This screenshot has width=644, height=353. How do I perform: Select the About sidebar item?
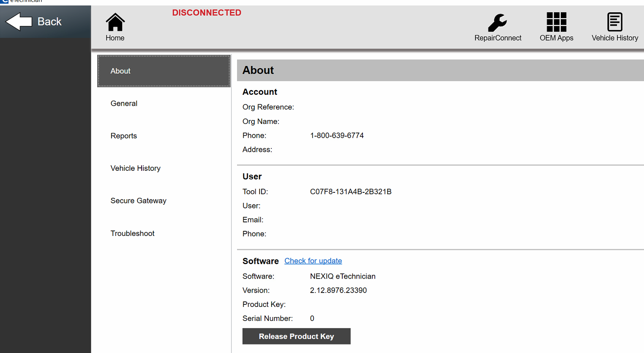pyautogui.click(x=164, y=71)
